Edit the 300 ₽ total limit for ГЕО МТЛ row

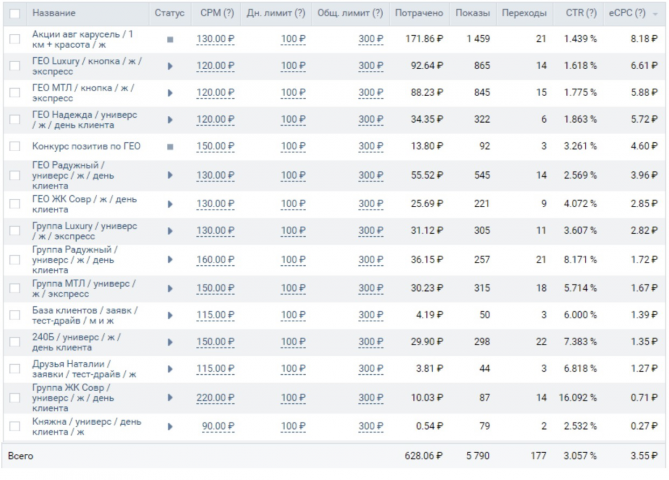click(371, 93)
